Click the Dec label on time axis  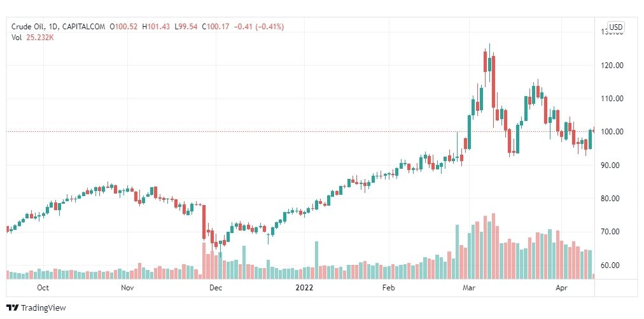pyautogui.click(x=215, y=288)
